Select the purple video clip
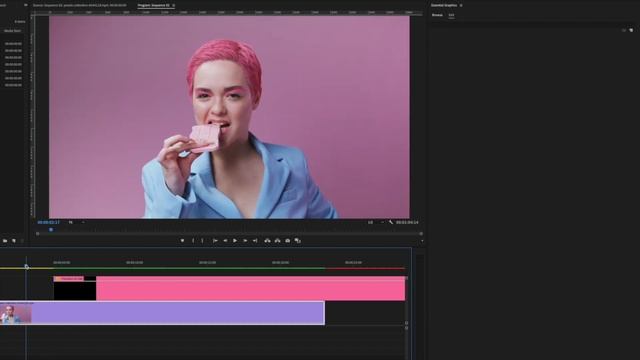The height and width of the screenshot is (360, 640). [x=162, y=313]
